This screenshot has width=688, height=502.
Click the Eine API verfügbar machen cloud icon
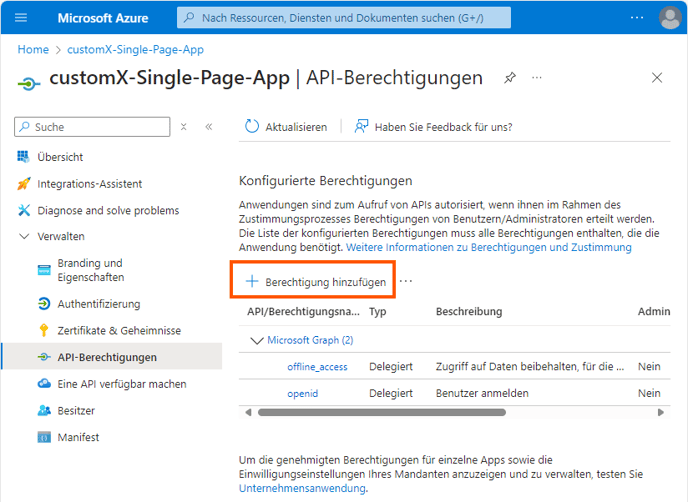point(44,384)
